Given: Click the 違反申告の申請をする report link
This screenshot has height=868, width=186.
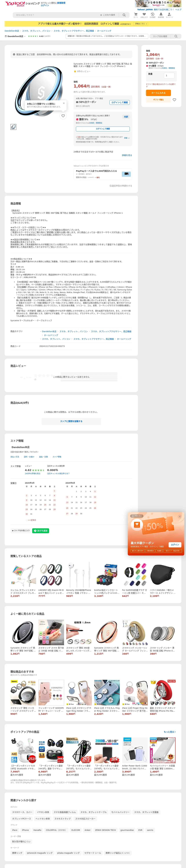Looking at the screenshot, I should pyautogui.click(x=121, y=186).
